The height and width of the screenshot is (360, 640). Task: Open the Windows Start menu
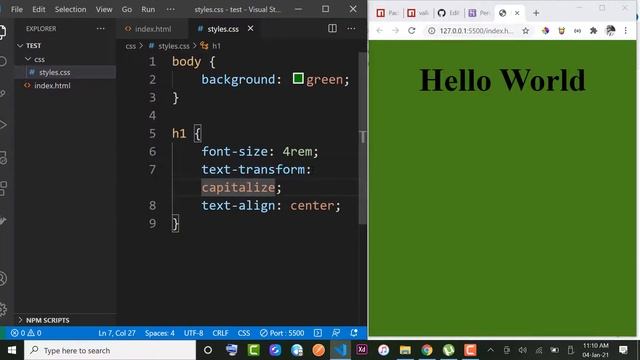click(x=11, y=350)
